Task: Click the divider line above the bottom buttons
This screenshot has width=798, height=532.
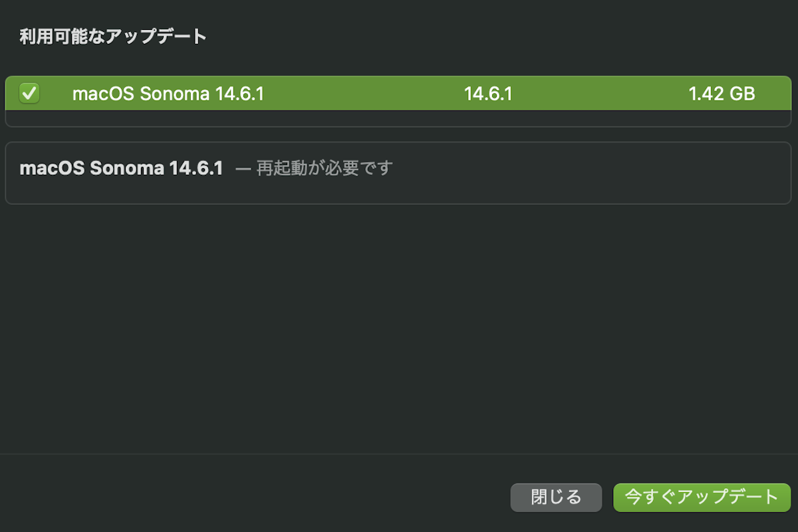Action: (x=399, y=454)
